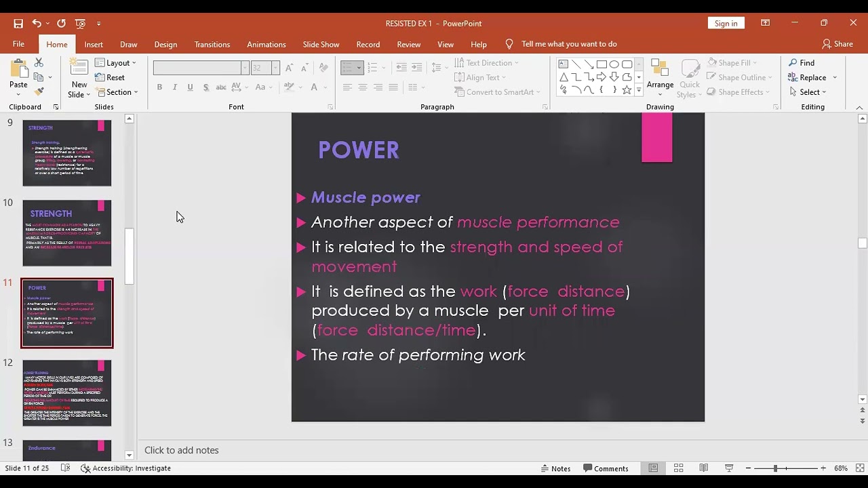868x488 pixels.
Task: Toggle Bold formatting
Action: [x=159, y=87]
